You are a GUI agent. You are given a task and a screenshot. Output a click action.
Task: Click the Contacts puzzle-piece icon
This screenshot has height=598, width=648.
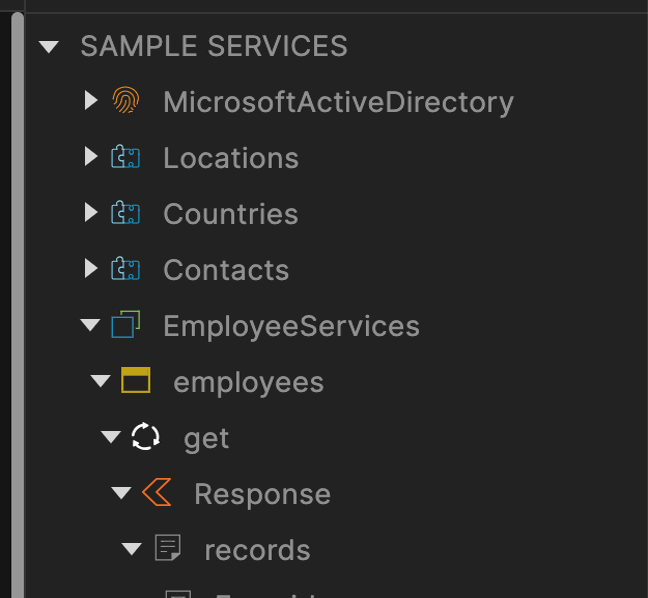(125, 269)
